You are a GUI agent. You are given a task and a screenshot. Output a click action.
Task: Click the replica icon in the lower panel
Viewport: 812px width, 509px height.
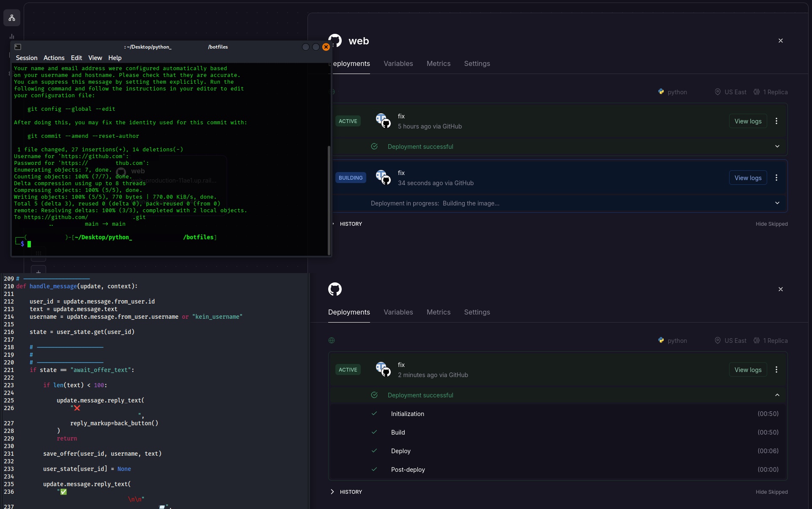(x=757, y=340)
